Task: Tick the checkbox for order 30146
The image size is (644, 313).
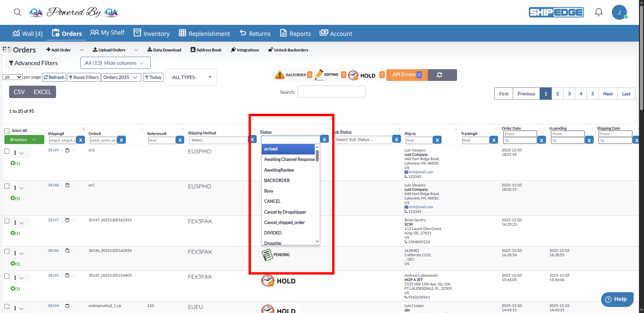Action: pyautogui.click(x=7, y=251)
